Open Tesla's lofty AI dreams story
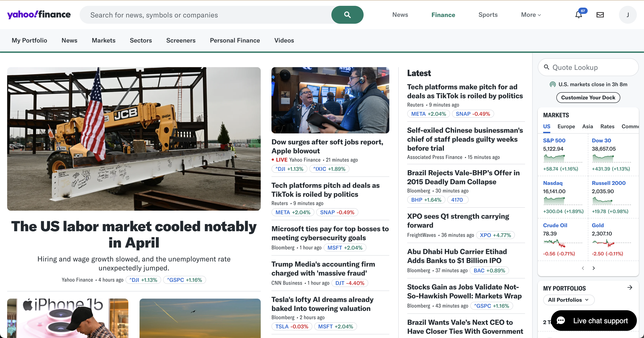Viewport: 644px width, 338px height. [x=322, y=304]
